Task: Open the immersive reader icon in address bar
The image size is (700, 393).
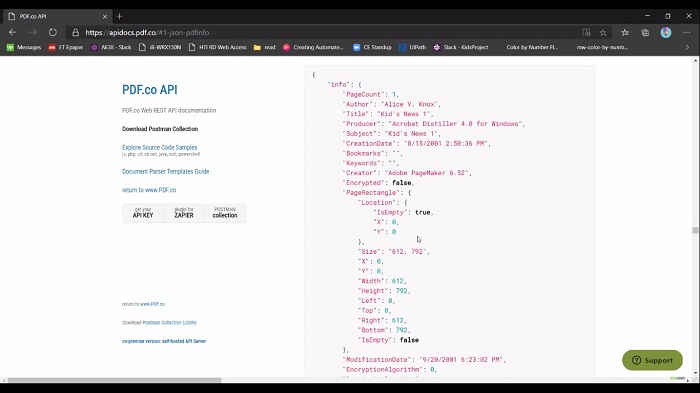Action: pos(586,32)
